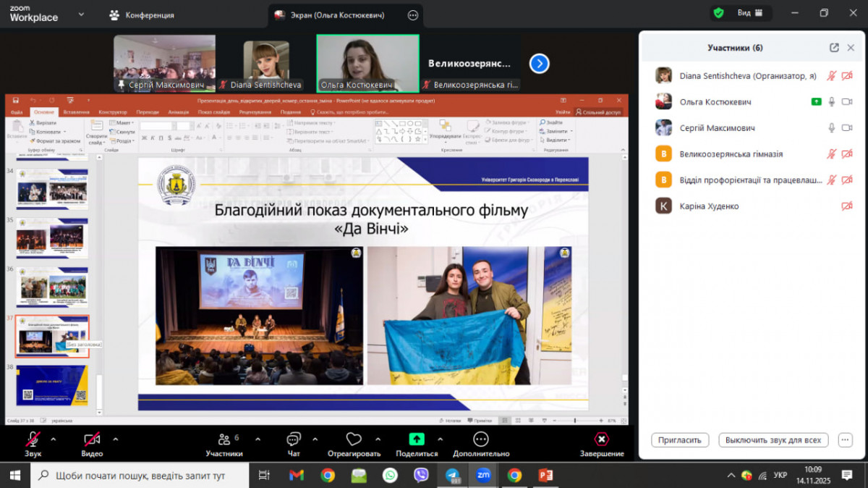This screenshot has height=488, width=868.
Task: Open Reactions heart icon
Action: click(x=354, y=439)
